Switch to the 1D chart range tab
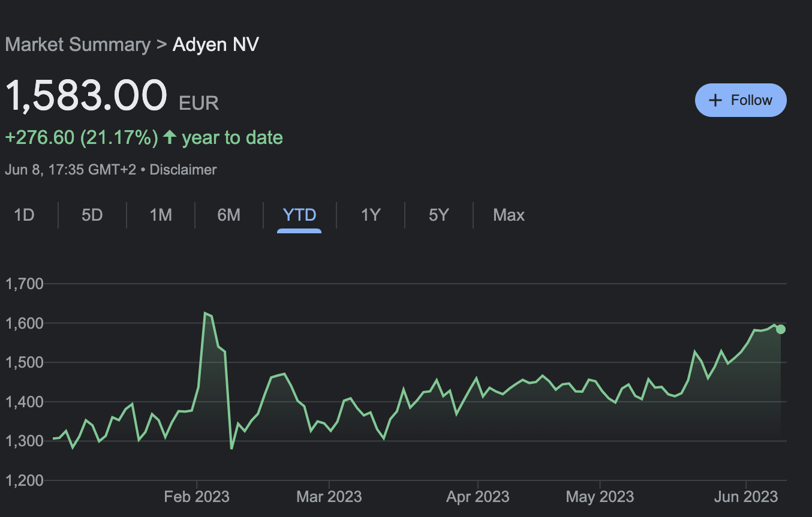Viewport: 812px width, 517px height. (x=24, y=215)
